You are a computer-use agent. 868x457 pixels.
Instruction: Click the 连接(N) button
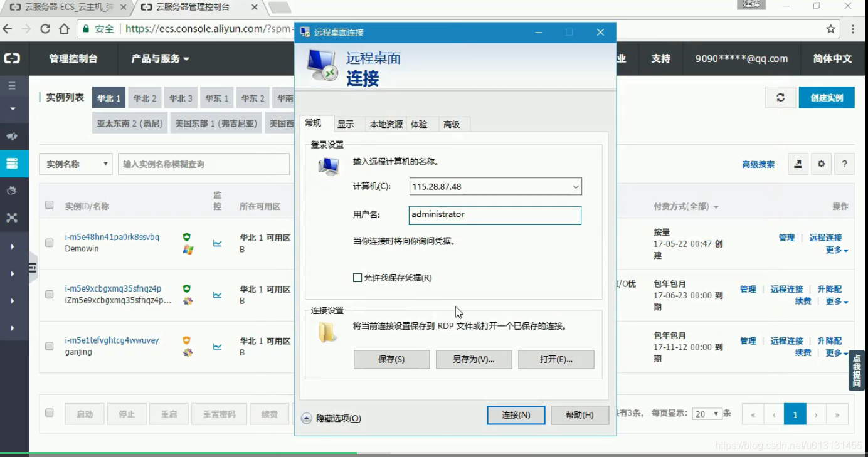tap(516, 415)
